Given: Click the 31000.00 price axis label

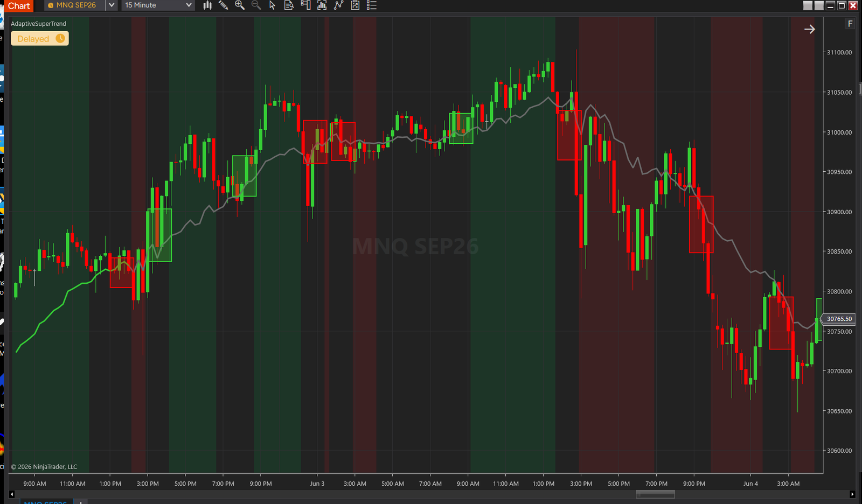Looking at the screenshot, I should pos(839,132).
